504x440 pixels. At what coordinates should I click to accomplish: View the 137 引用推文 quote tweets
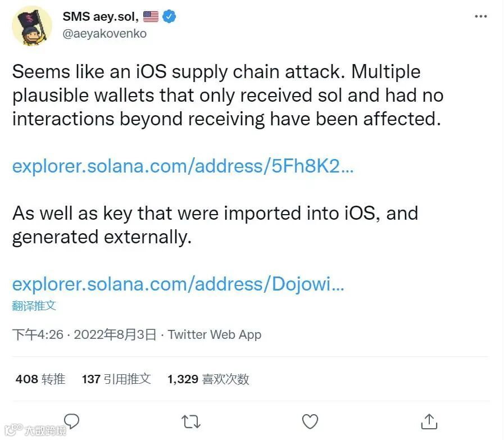pyautogui.click(x=116, y=379)
